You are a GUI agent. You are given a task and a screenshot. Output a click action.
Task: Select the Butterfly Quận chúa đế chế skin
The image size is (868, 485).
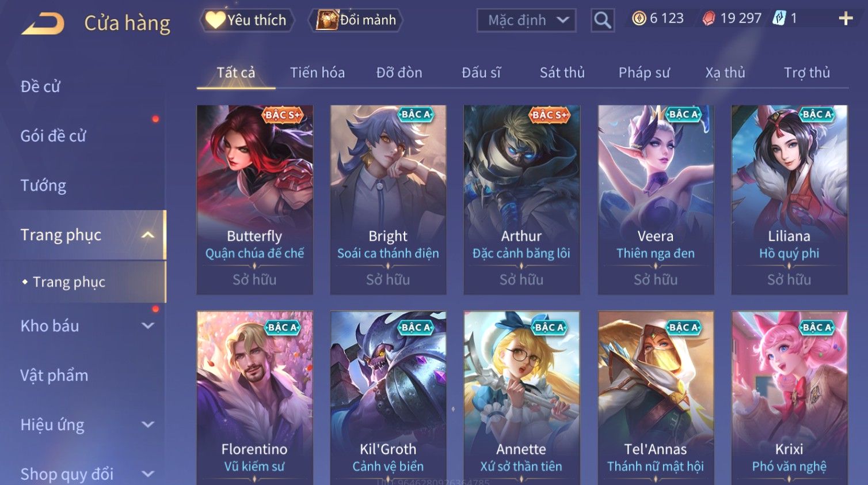pyautogui.click(x=254, y=199)
